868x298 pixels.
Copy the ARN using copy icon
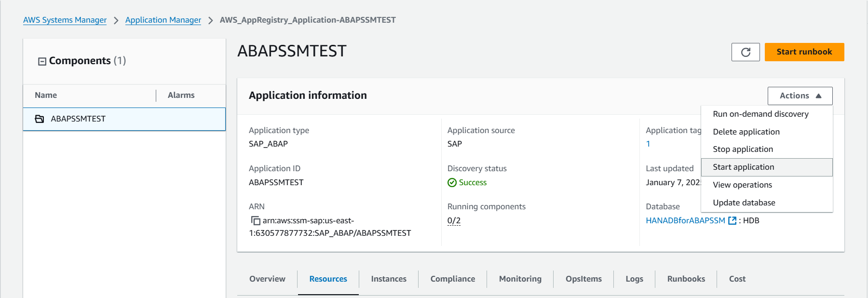256,221
